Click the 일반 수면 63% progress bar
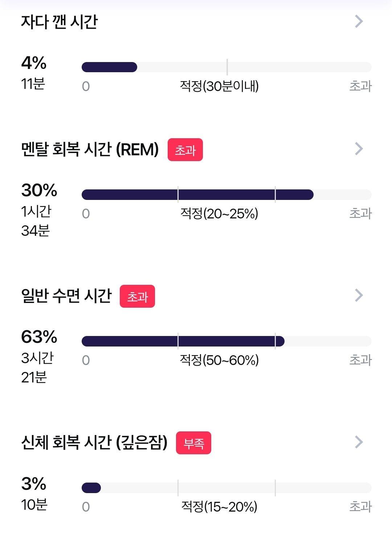392x537 pixels. (x=226, y=341)
